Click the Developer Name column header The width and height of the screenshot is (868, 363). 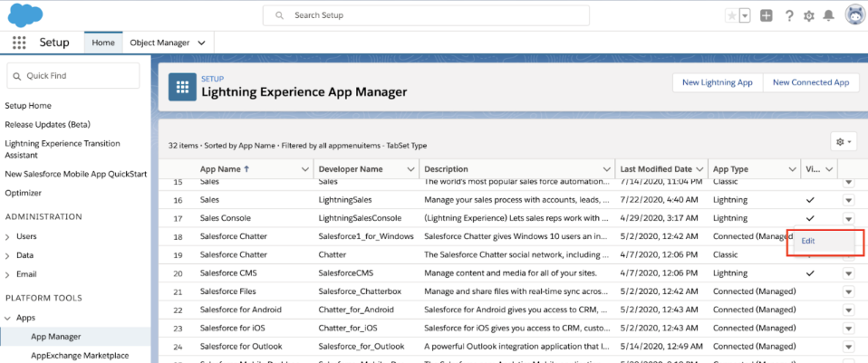[x=351, y=169]
